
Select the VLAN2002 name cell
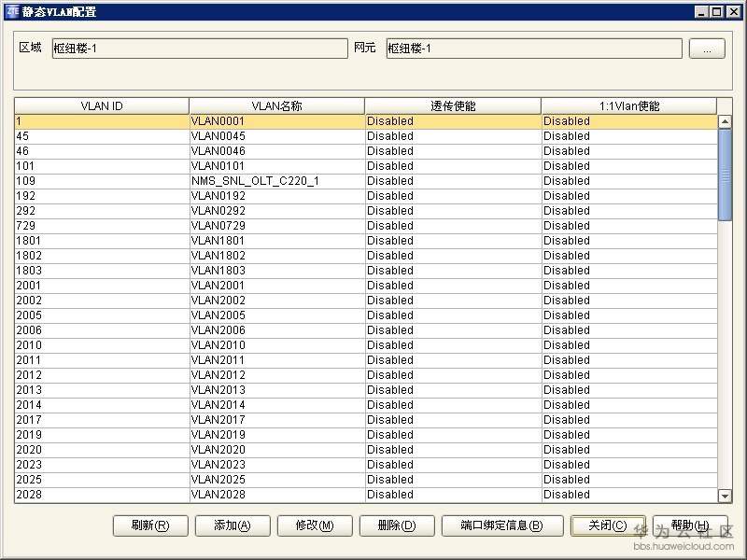277,301
